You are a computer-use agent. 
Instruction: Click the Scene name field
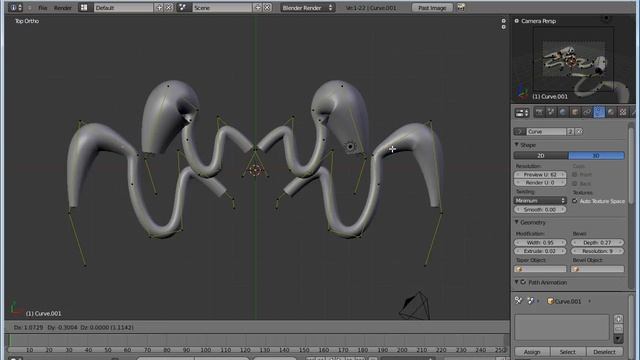tap(222, 8)
